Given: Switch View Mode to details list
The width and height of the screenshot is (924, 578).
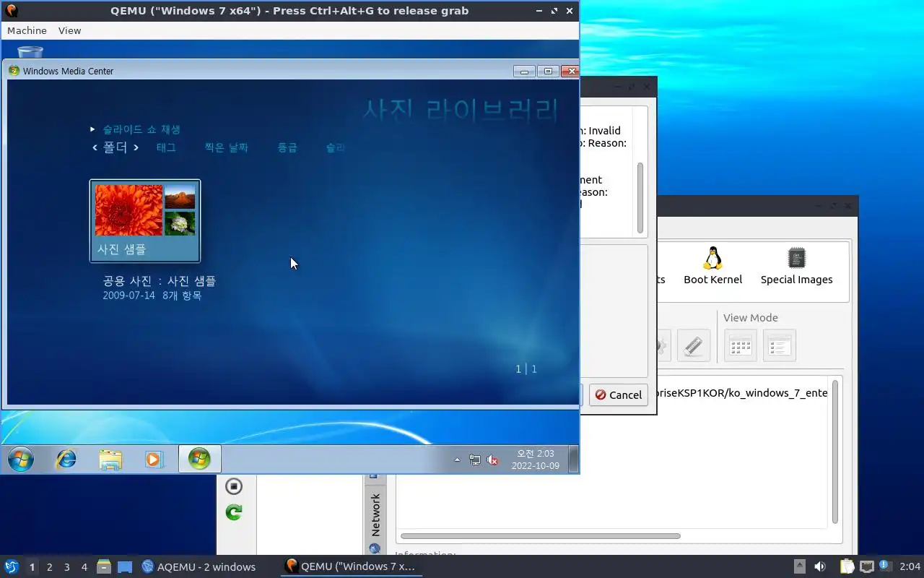Looking at the screenshot, I should 779,345.
